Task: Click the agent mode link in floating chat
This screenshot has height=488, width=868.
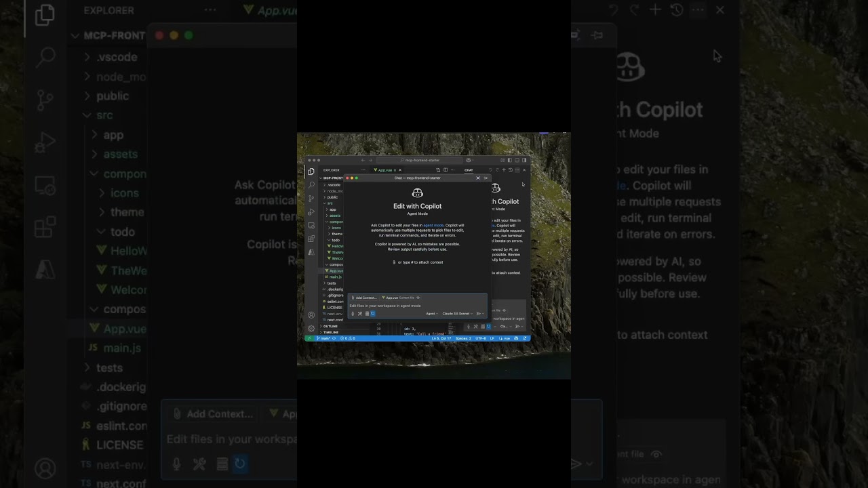Action: point(433,225)
